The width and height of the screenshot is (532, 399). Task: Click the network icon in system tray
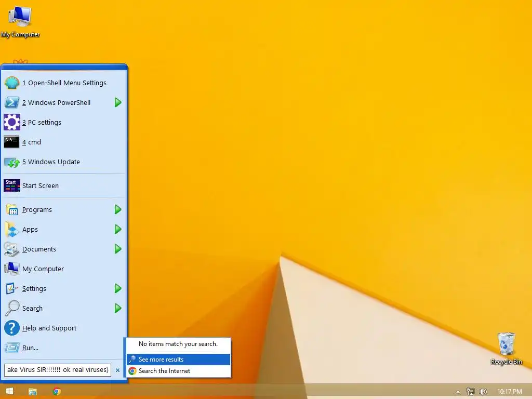470,392
